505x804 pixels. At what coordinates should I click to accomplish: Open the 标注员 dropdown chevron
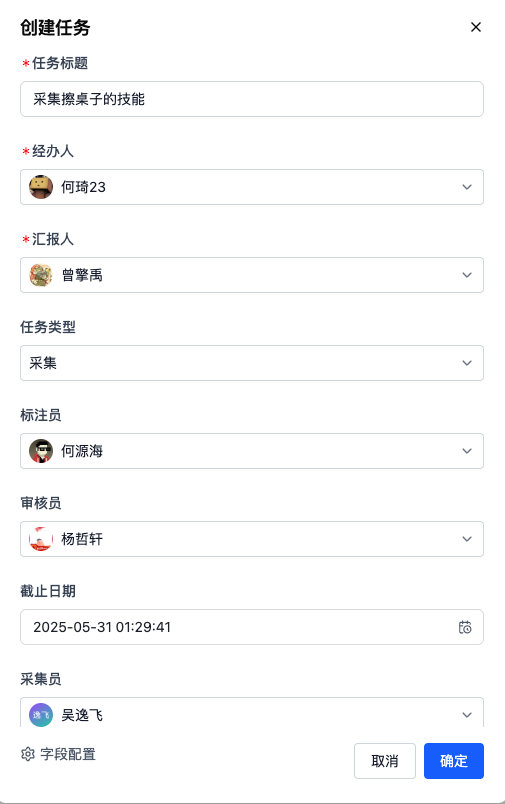pos(467,451)
